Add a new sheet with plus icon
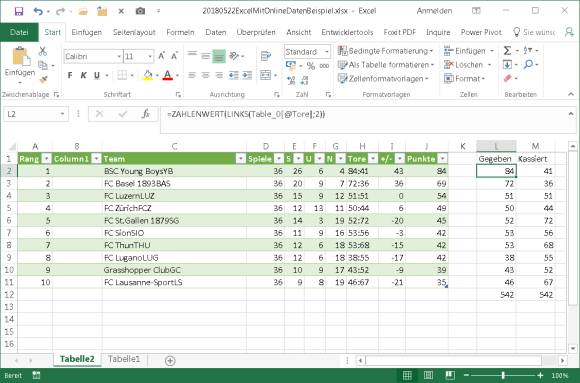This screenshot has height=383, width=580. (170, 360)
